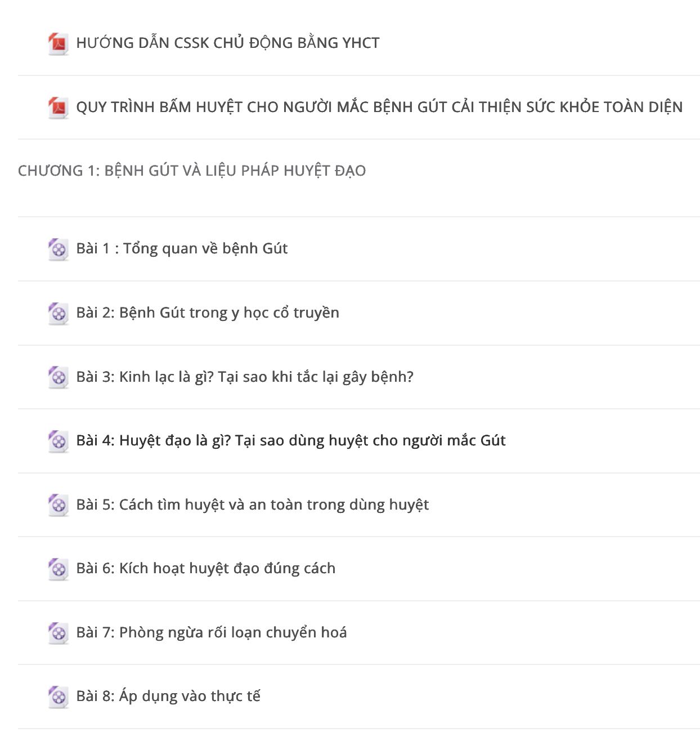Click video reel icon for Bài 2
700x732 pixels.
(x=58, y=313)
